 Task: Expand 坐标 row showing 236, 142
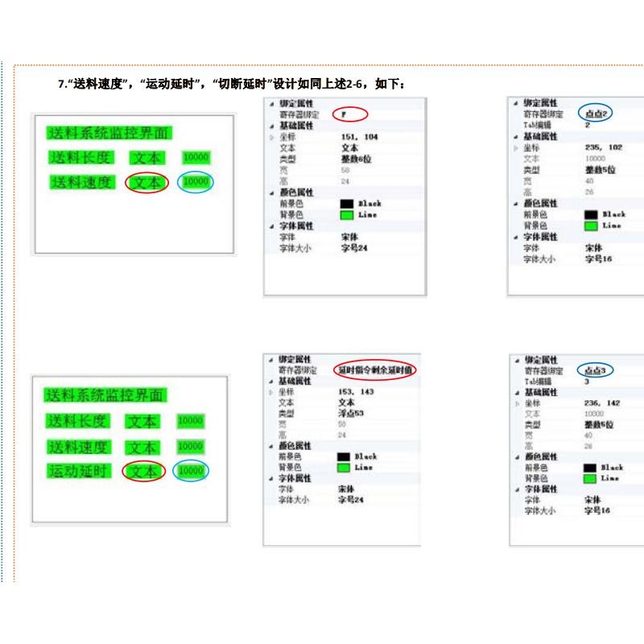[516, 402]
